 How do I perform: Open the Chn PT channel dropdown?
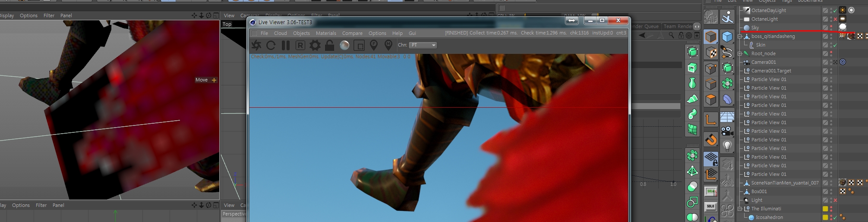(423, 45)
